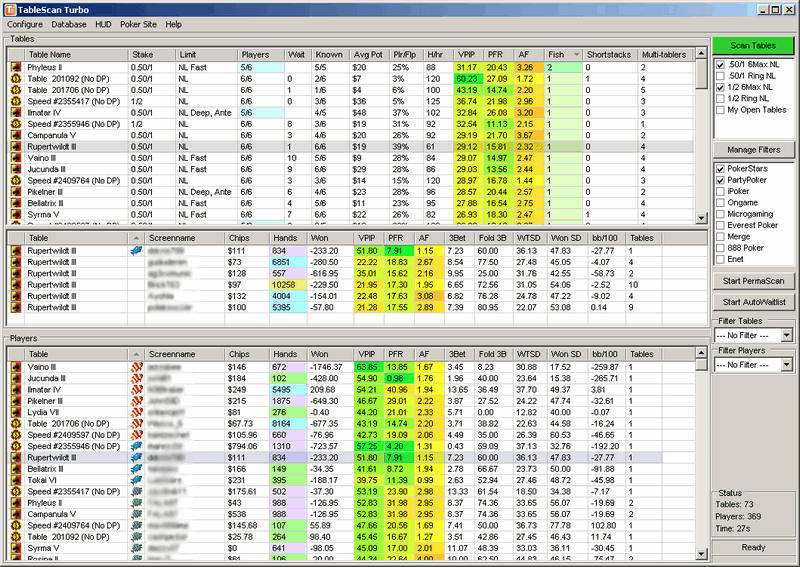Sort tables by the Fish column header
The image size is (800, 567).
point(563,54)
